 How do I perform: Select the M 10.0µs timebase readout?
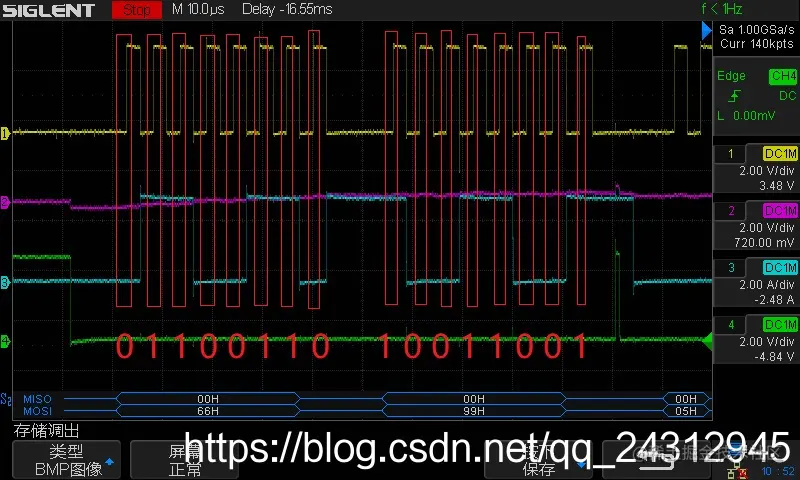coord(198,9)
